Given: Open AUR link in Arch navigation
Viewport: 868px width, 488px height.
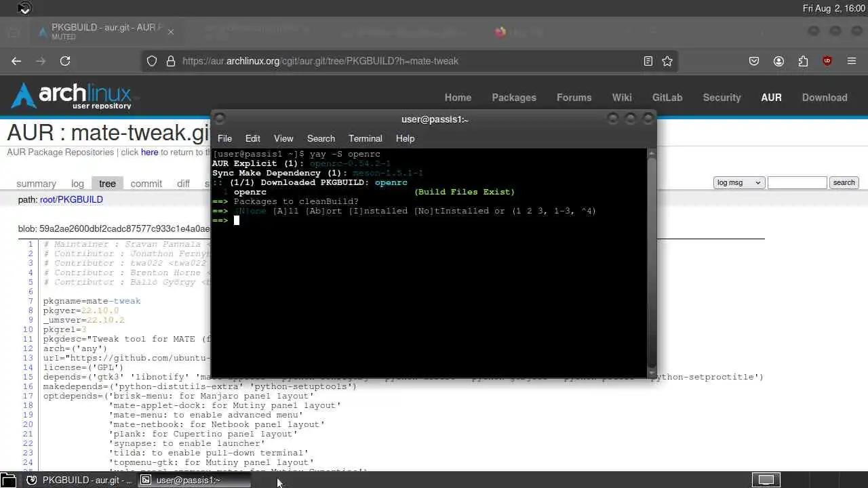Looking at the screenshot, I should pyautogui.click(x=771, y=98).
